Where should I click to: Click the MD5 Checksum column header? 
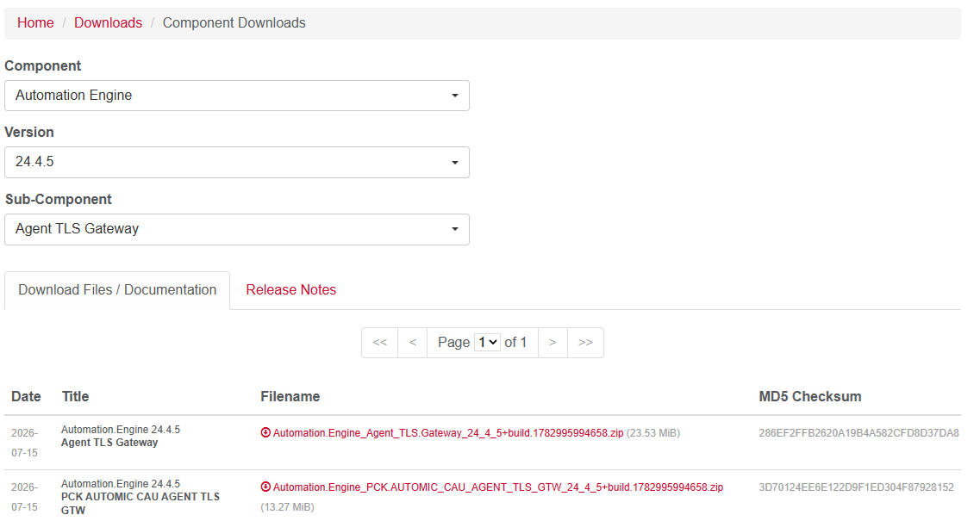[810, 396]
